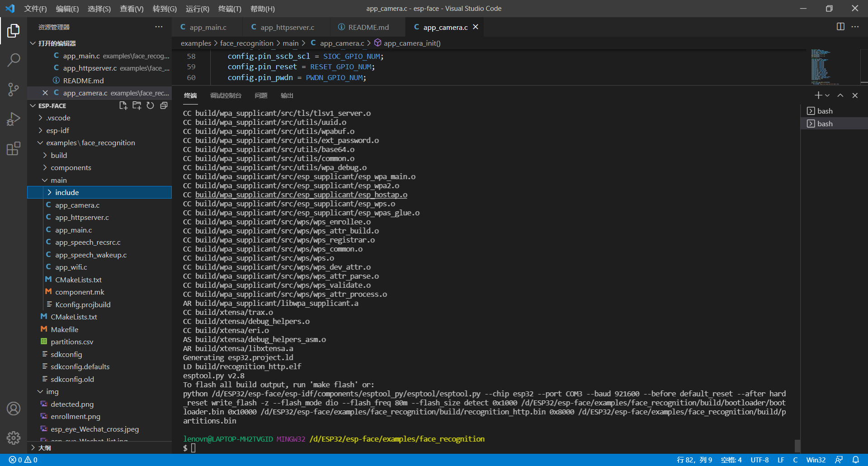Open the new terminal profile dropdown

coord(827,95)
